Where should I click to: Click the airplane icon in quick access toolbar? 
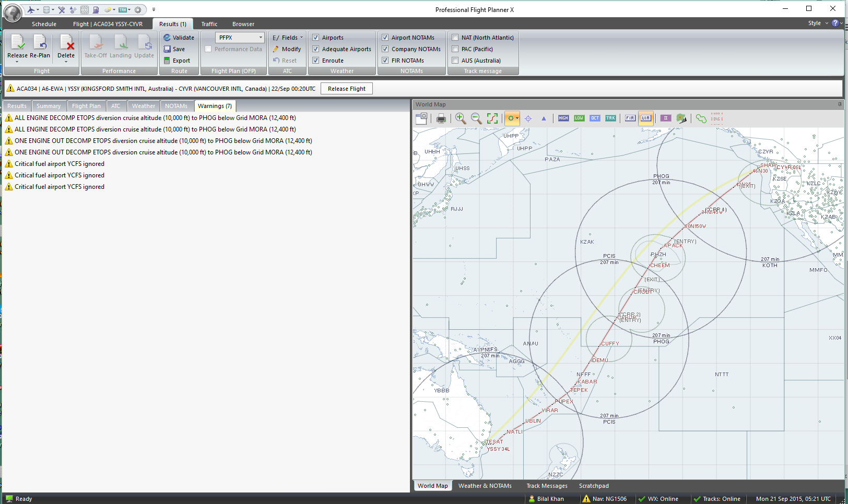[x=31, y=9]
